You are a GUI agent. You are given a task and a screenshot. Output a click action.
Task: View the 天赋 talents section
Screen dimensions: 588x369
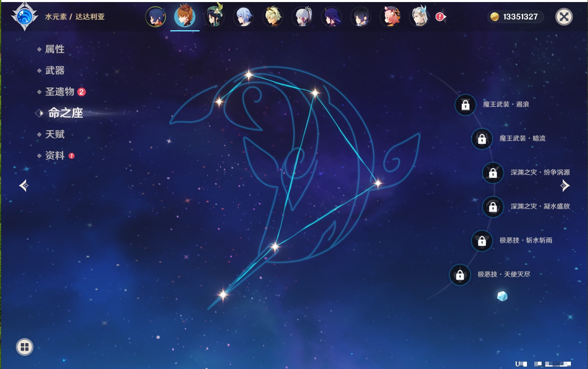pyautogui.click(x=55, y=134)
